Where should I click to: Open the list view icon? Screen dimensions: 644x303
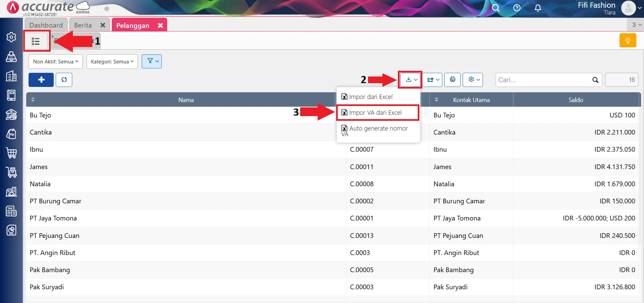click(x=36, y=41)
